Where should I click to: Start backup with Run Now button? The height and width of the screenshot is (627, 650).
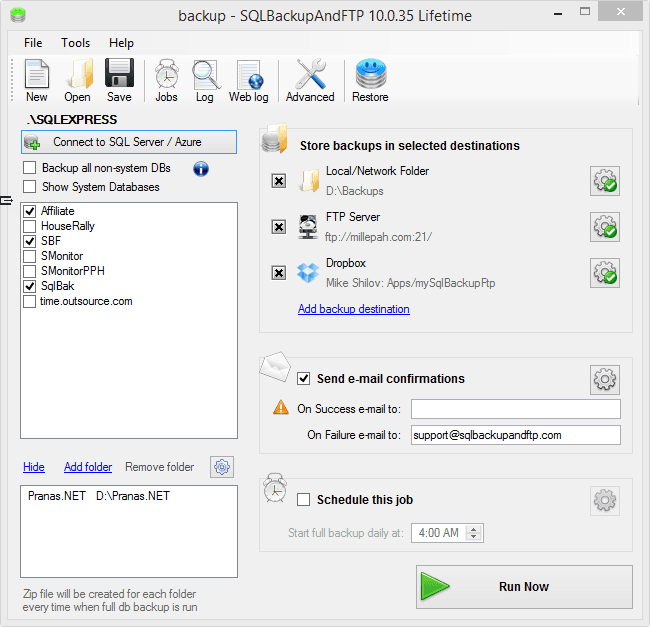coord(524,587)
